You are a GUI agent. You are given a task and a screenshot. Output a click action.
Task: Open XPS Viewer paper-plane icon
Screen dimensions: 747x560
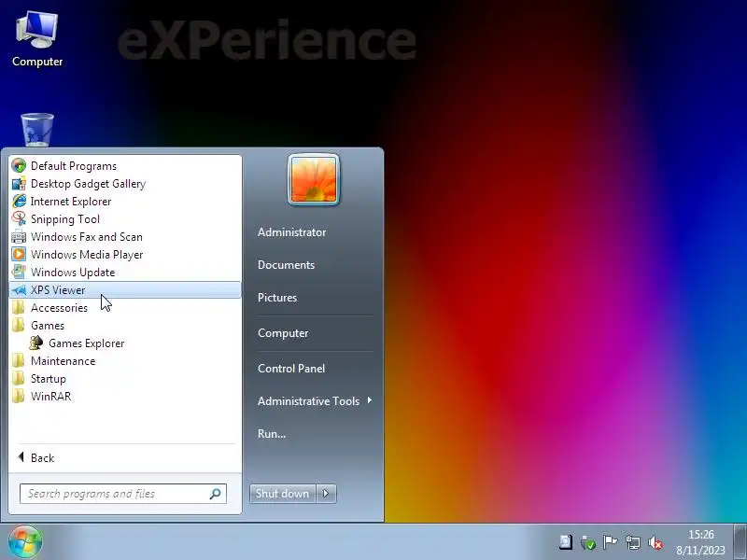[19, 289]
